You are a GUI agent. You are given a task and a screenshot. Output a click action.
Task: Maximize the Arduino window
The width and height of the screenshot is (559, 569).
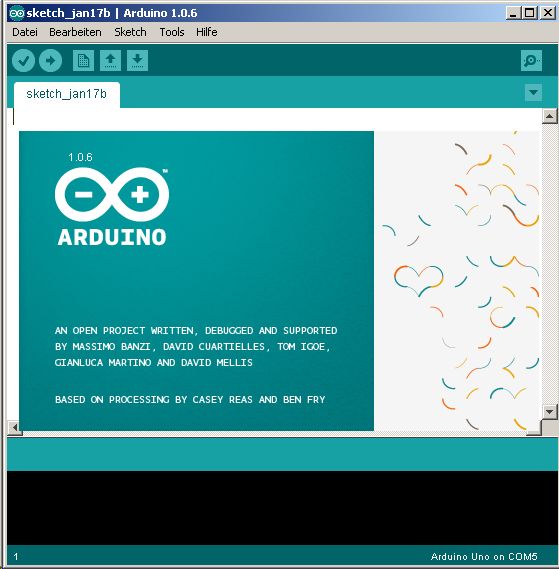tap(530, 13)
